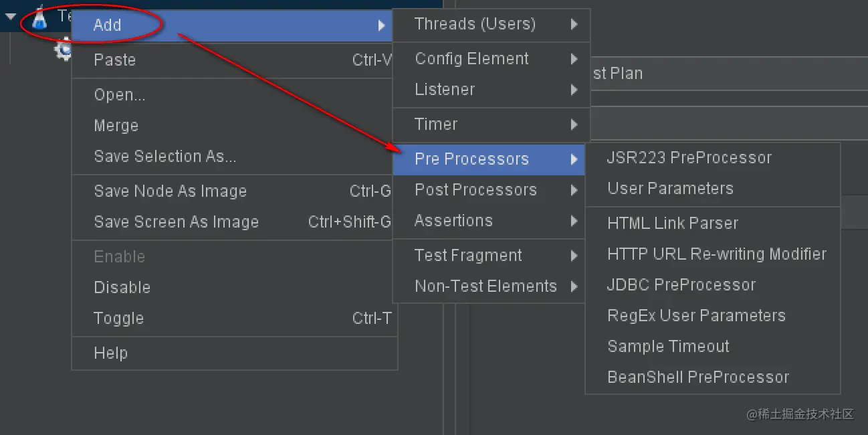Select Save Node As Image
868x435 pixels.
click(171, 191)
